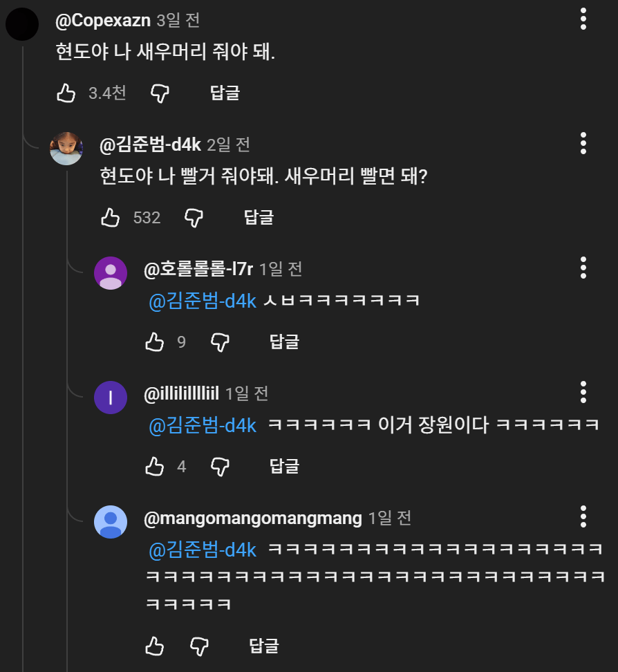Open three-dot menu on @호롤롤롤-l7r reply
The height and width of the screenshot is (672, 618).
coord(583,268)
